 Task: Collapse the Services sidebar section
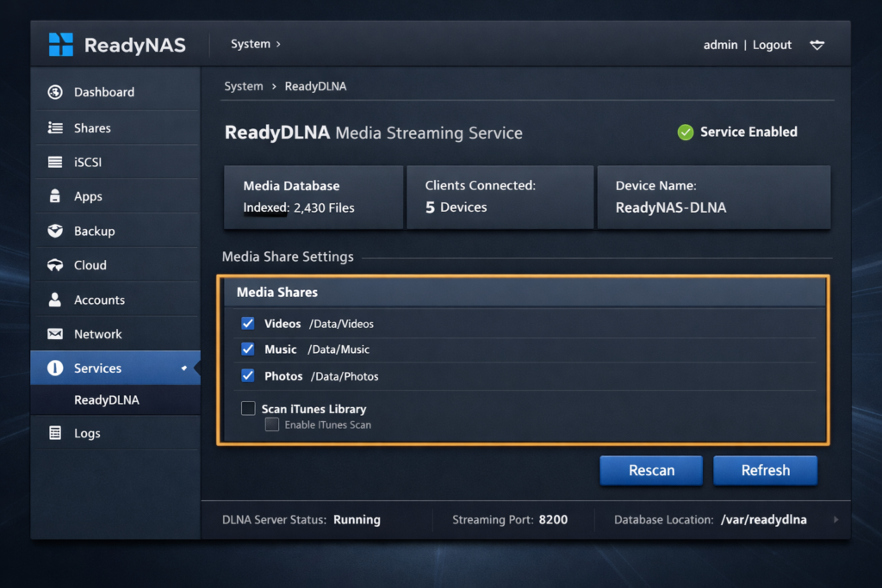pyautogui.click(x=183, y=368)
